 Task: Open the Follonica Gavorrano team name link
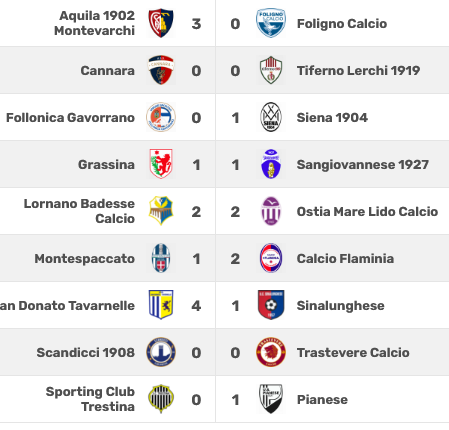pos(70,118)
